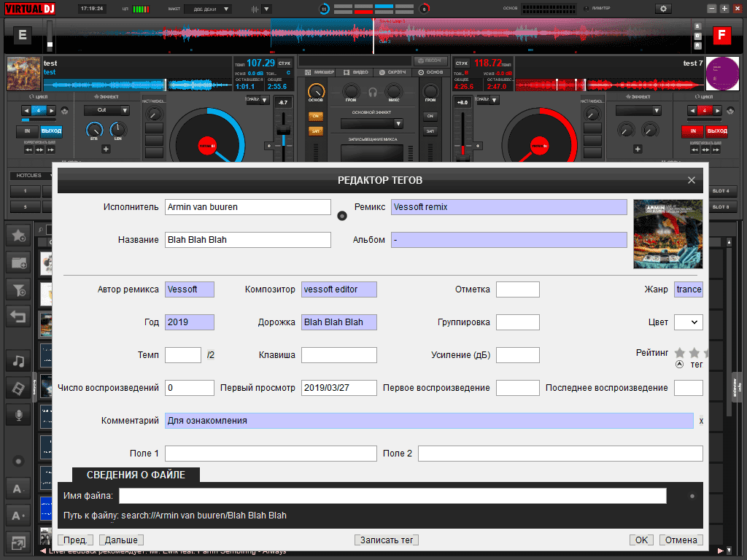Viewport: 747px width, 560px height.
Task: Click the Пред. previous button
Action: [75, 540]
